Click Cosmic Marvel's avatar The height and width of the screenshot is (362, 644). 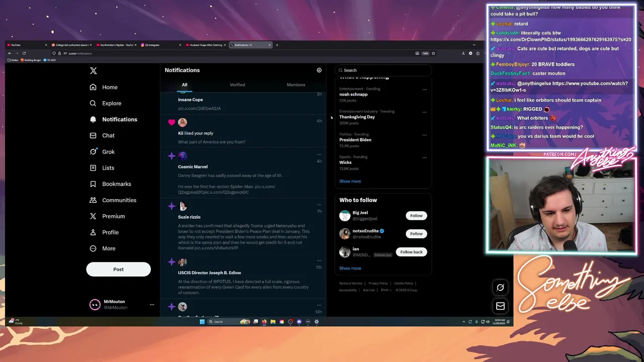(x=182, y=156)
